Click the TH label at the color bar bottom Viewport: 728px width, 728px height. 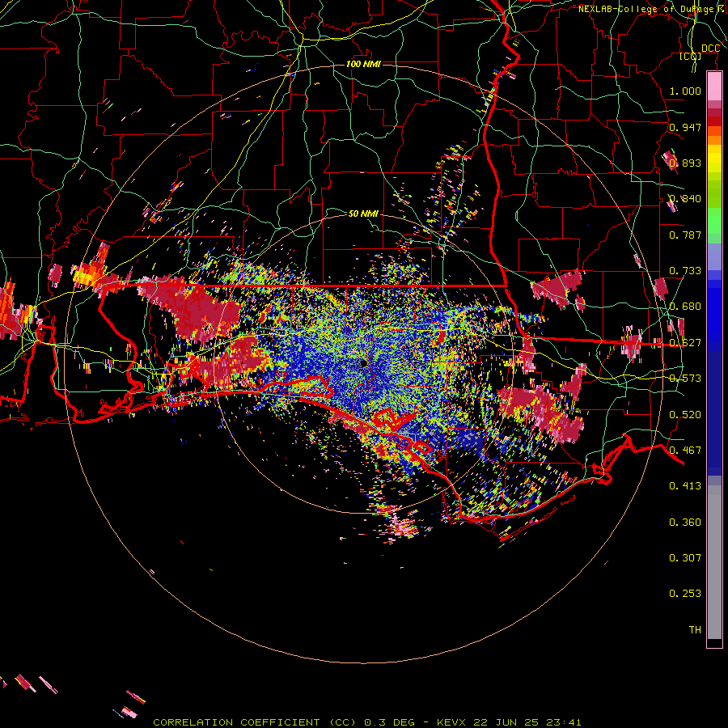(695, 630)
